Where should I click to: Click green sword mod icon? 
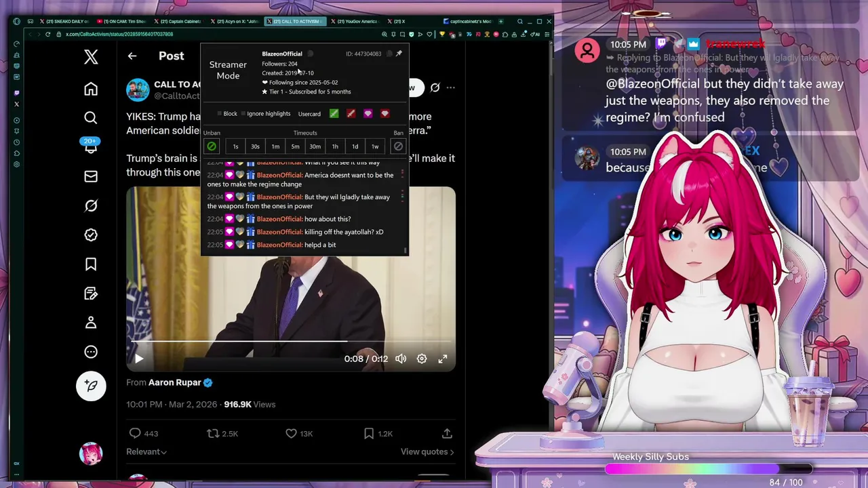pyautogui.click(x=334, y=114)
